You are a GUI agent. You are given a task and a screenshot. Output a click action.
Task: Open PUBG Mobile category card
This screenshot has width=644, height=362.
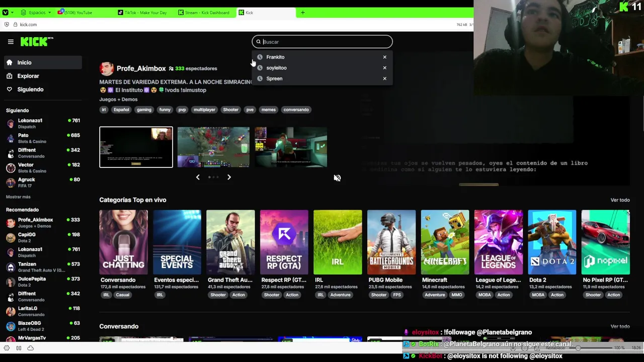(391, 242)
